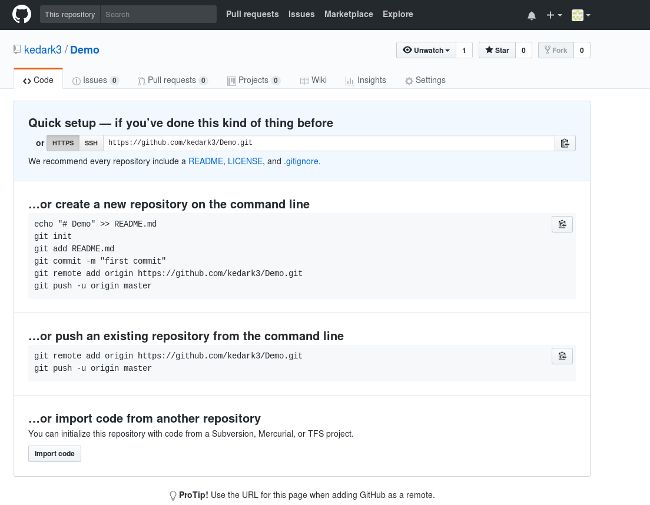Toggle the This repository search scope
Image resolution: width=650 pixels, height=505 pixels.
click(70, 15)
